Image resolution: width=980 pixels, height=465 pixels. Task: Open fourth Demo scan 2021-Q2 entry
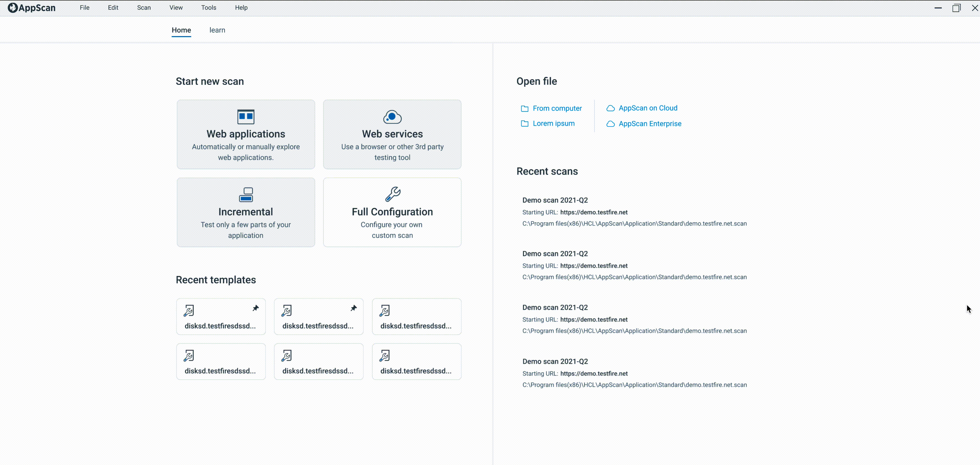click(555, 361)
